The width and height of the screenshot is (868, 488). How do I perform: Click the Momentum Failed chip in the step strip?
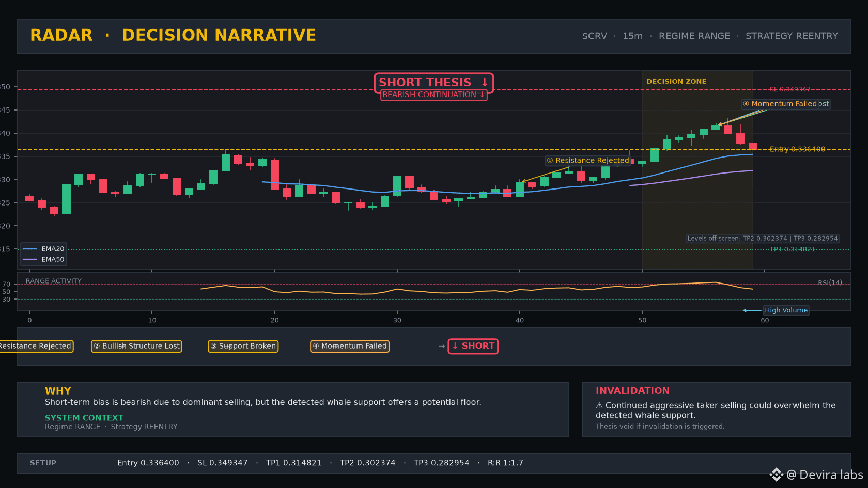point(350,346)
